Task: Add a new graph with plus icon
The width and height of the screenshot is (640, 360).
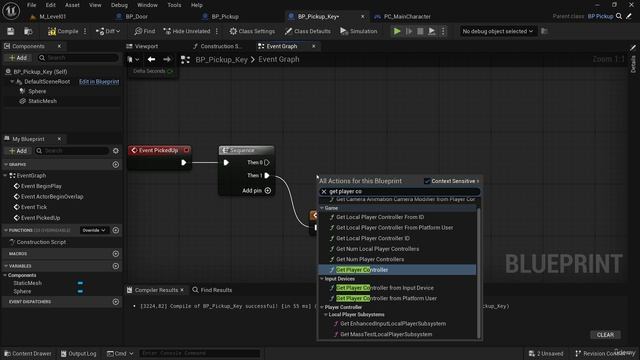Action: [116, 164]
